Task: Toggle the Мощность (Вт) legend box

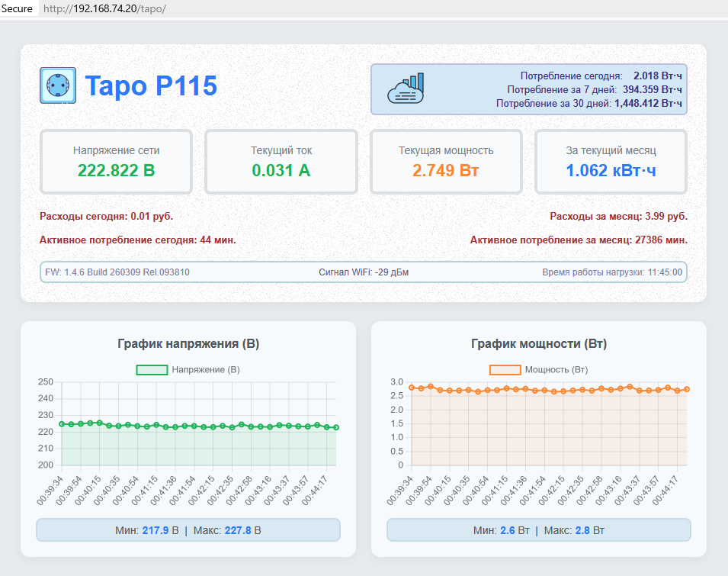Action: coord(505,370)
